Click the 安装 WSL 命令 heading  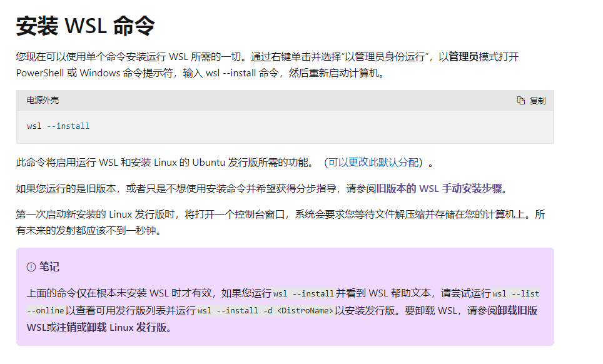[85, 26]
